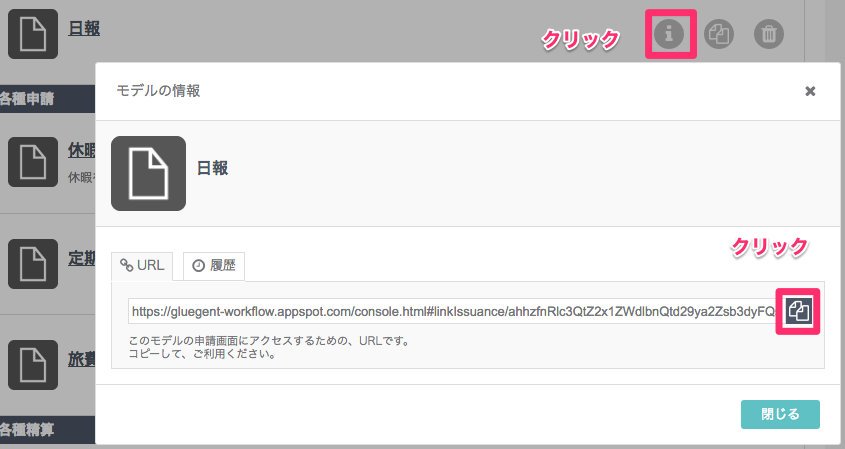This screenshot has height=449, width=845.
Task: Click the 休暇 document icon in list
Action: point(33,162)
